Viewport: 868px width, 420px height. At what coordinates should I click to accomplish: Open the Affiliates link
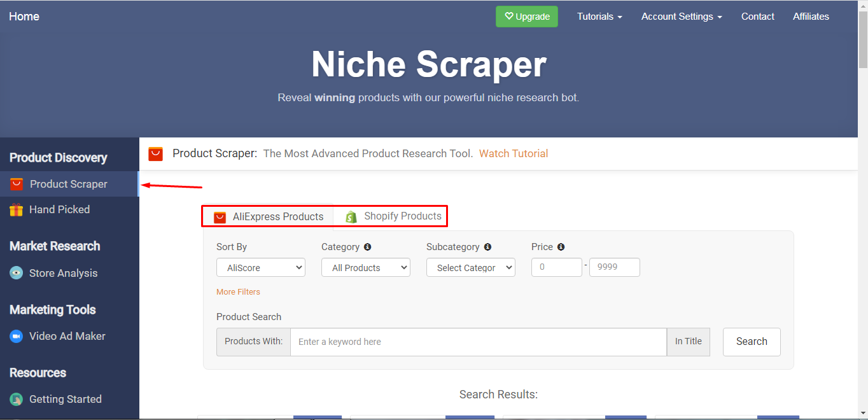[x=811, y=17]
